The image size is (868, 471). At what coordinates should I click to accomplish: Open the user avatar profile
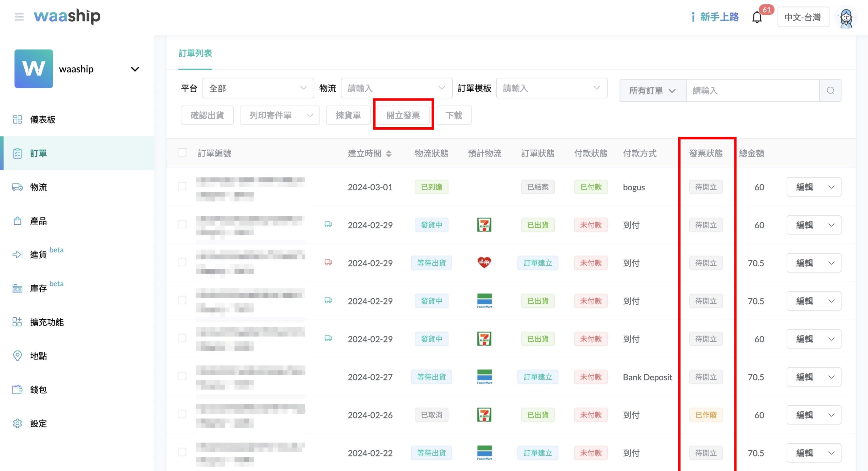tap(846, 18)
